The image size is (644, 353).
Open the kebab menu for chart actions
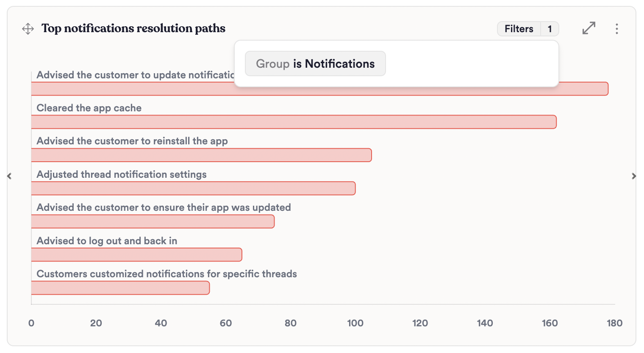617,29
